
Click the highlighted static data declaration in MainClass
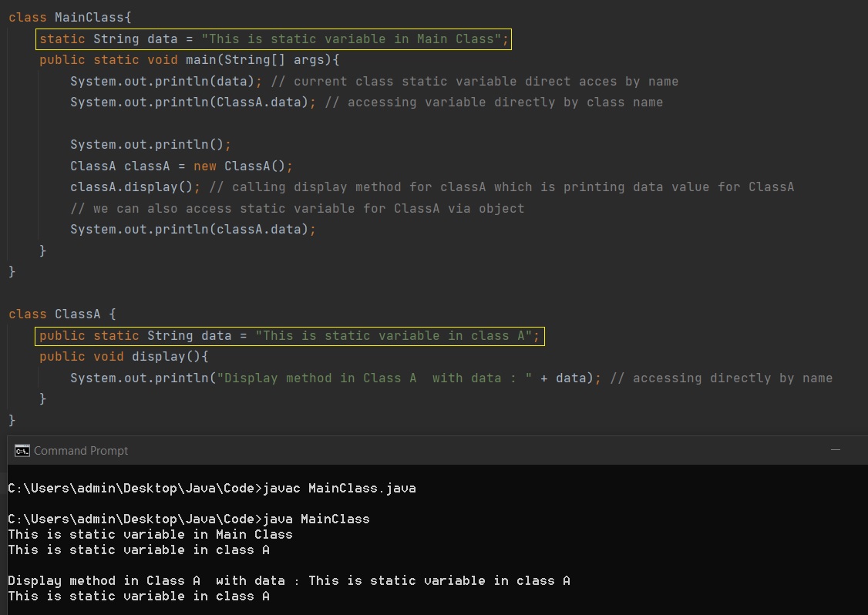[x=274, y=39]
